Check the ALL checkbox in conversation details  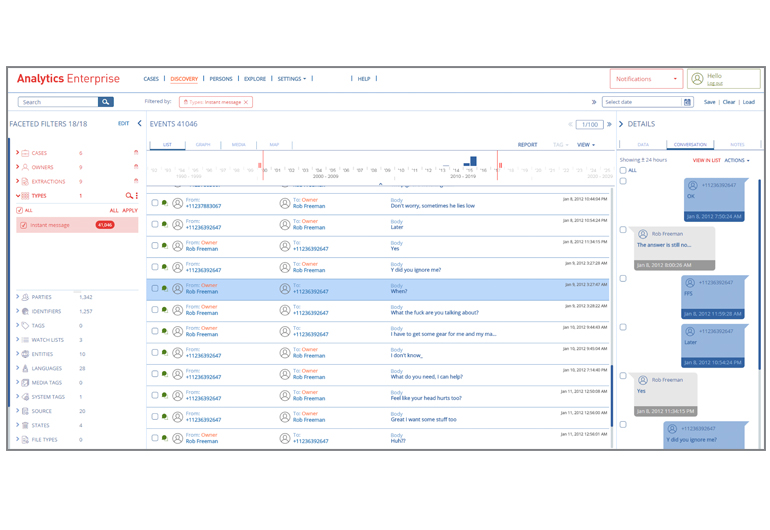pyautogui.click(x=623, y=171)
